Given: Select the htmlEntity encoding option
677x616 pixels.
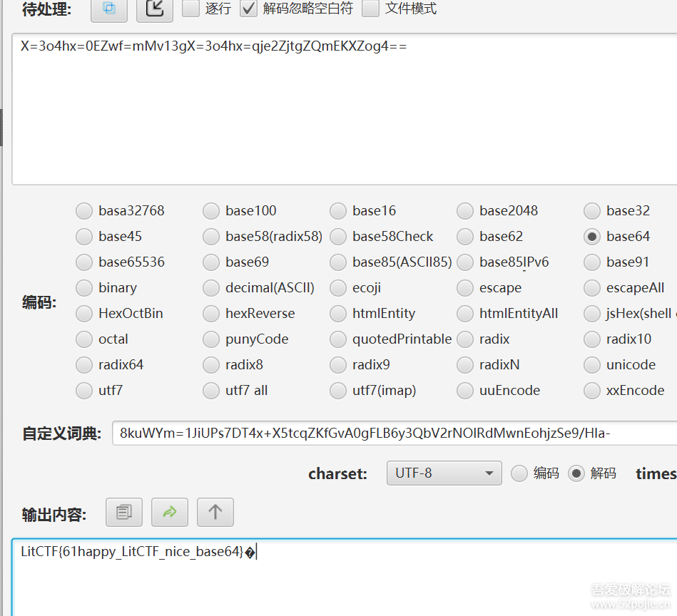Looking at the screenshot, I should click(338, 314).
